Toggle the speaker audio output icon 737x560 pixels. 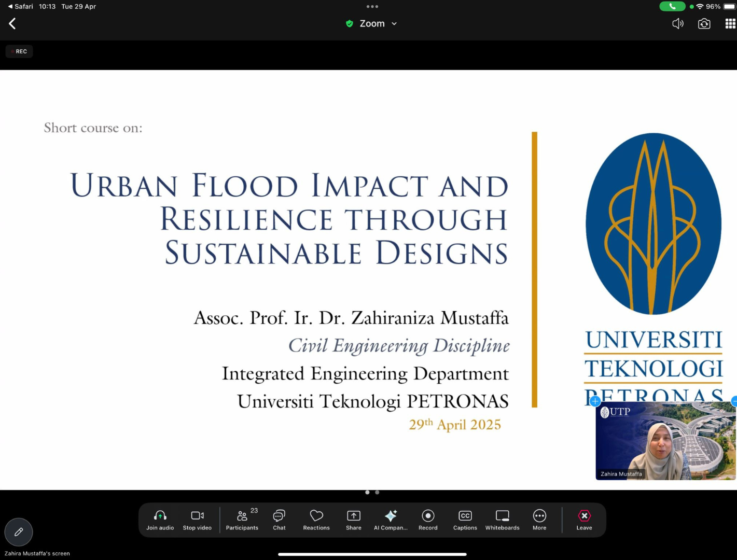click(x=678, y=24)
